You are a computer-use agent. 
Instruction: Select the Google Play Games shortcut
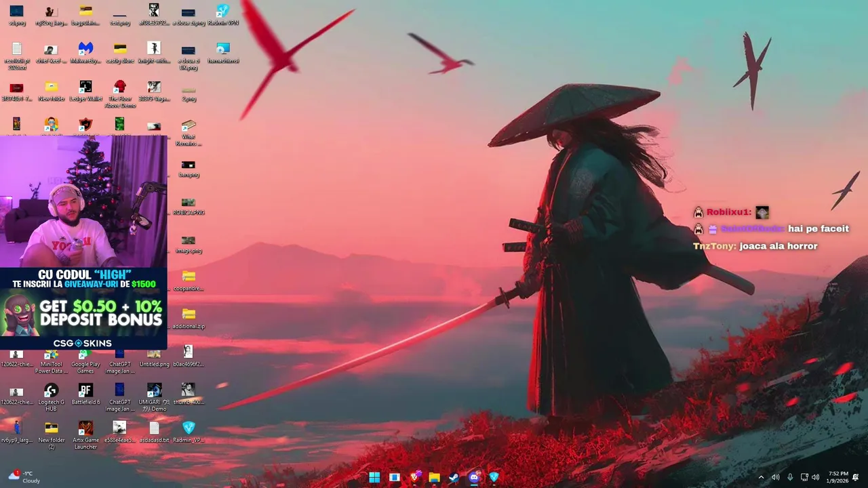85,363
